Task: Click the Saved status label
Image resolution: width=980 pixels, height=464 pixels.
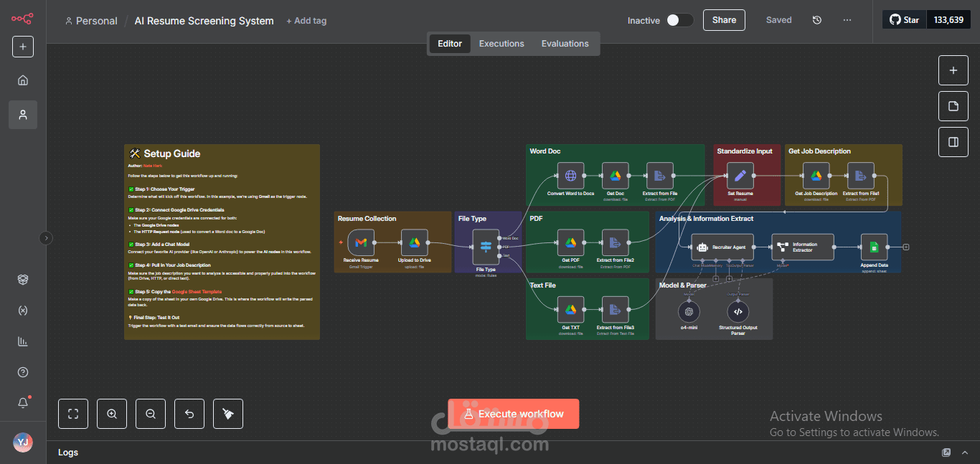Action: 778,20
